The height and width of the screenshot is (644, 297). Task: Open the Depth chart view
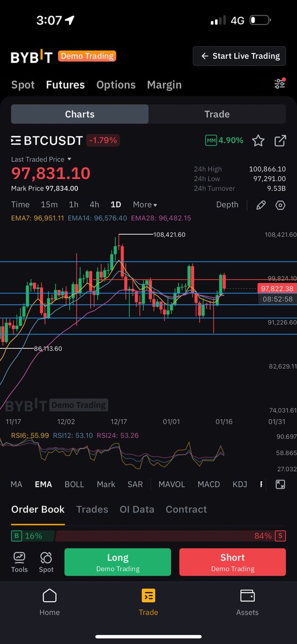click(227, 204)
